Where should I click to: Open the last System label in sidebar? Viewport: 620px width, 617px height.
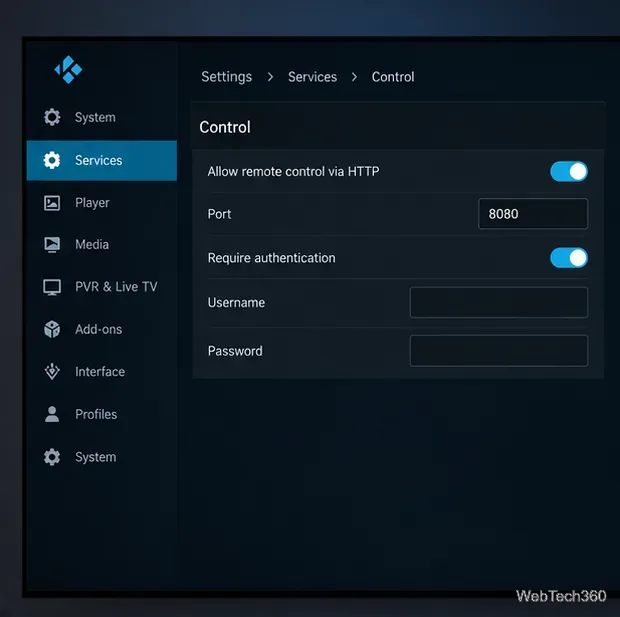click(x=96, y=457)
